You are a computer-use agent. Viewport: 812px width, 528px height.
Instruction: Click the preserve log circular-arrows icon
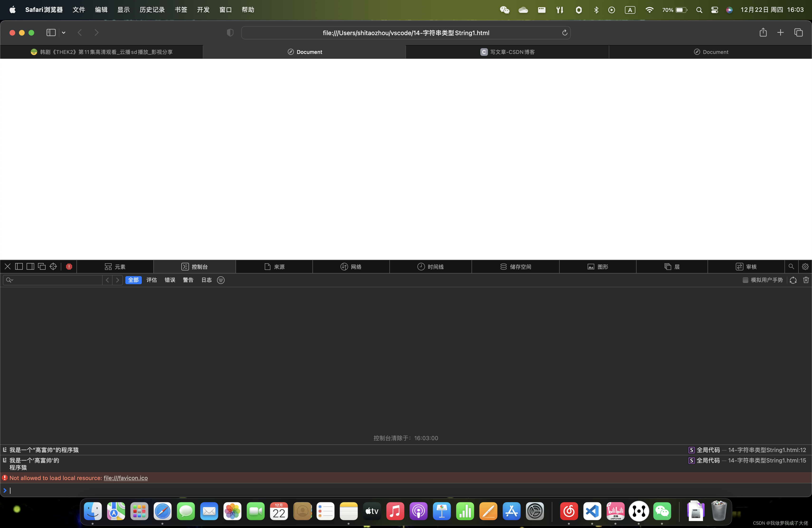(x=793, y=280)
